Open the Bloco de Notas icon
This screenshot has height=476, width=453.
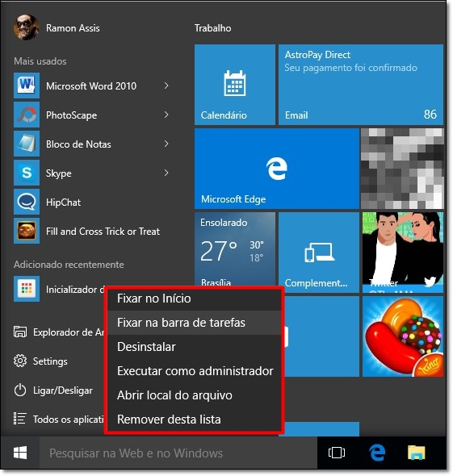pos(27,144)
